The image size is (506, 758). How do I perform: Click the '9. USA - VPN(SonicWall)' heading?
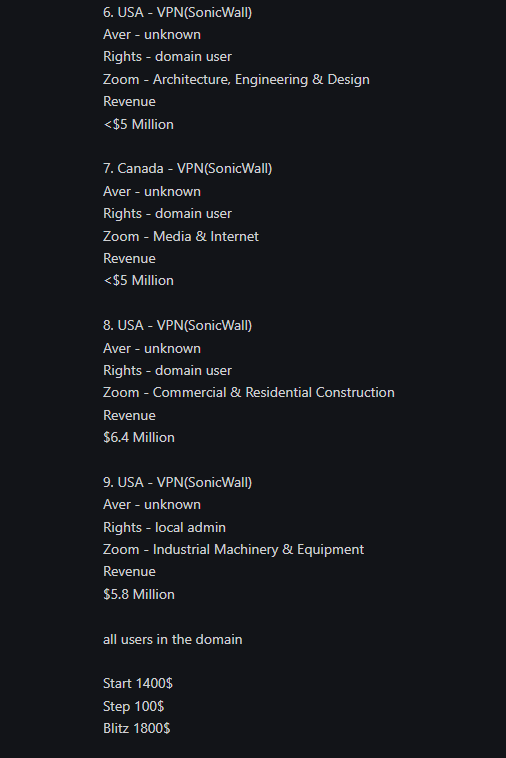177,482
